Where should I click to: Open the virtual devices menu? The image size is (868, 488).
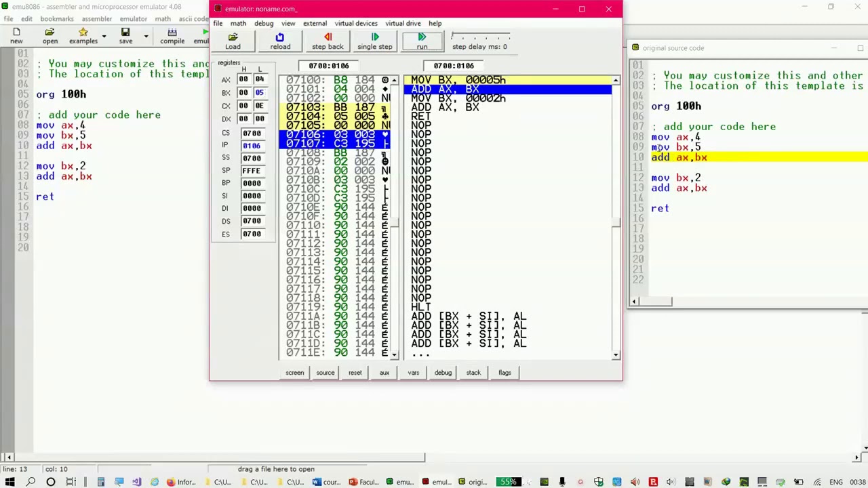coord(356,23)
